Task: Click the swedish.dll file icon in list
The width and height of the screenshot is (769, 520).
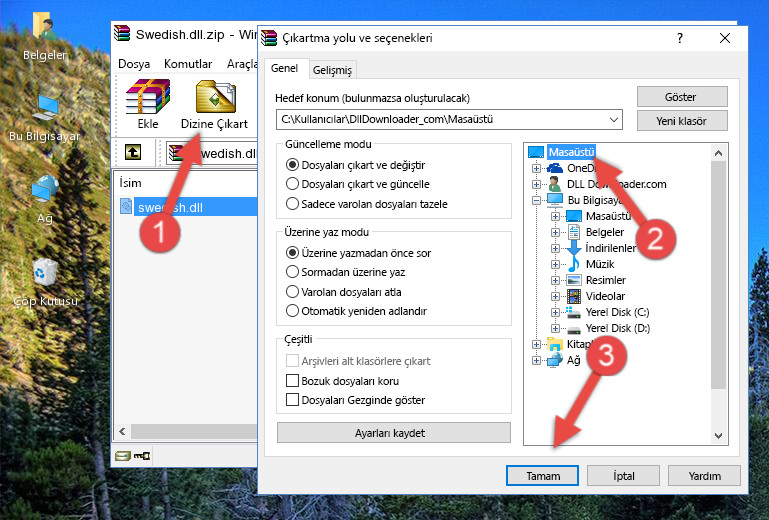Action: point(126,207)
